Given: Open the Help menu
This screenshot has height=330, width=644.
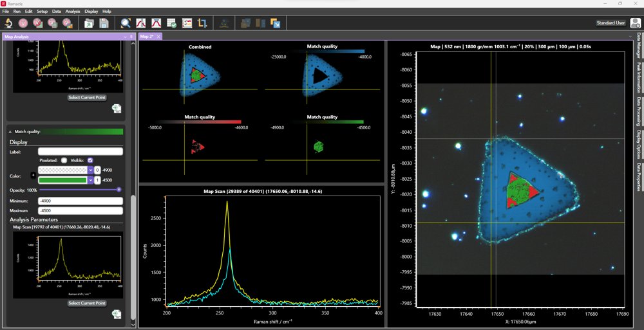Looking at the screenshot, I should (x=107, y=12).
